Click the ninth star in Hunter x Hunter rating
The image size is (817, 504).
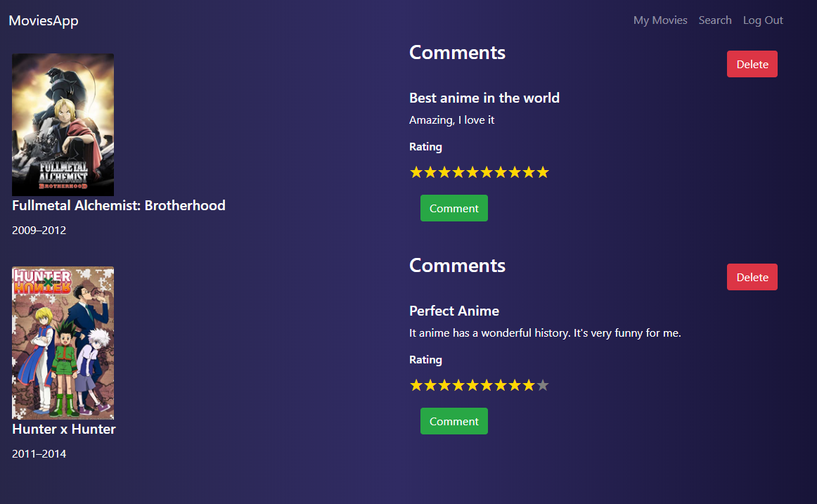(x=528, y=385)
